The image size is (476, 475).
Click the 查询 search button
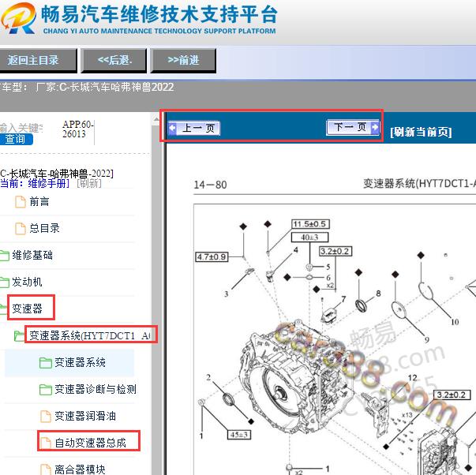click(16, 140)
